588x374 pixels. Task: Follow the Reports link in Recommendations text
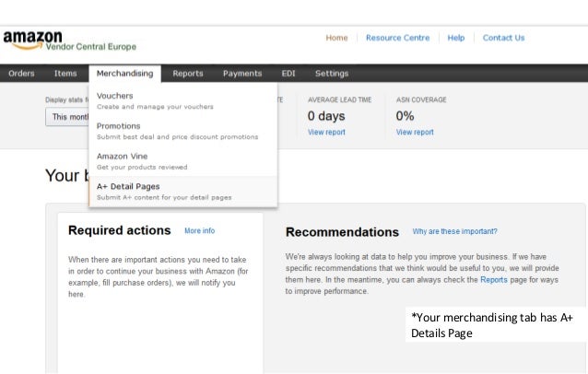[493, 280]
